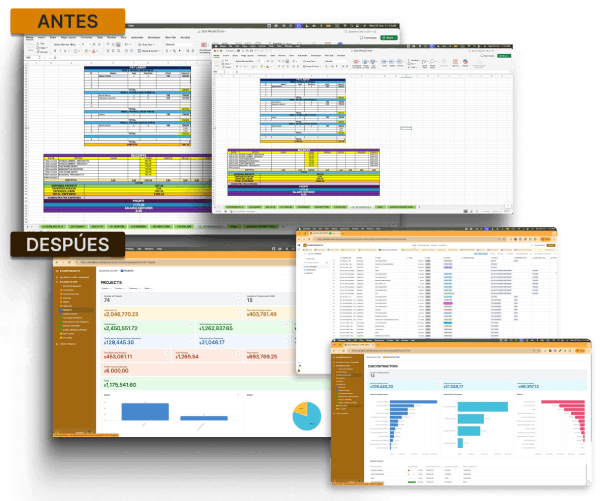The width and height of the screenshot is (600, 501).
Task: Open fourth filter dropdown under PROJECTS heading
Action: click(148, 288)
